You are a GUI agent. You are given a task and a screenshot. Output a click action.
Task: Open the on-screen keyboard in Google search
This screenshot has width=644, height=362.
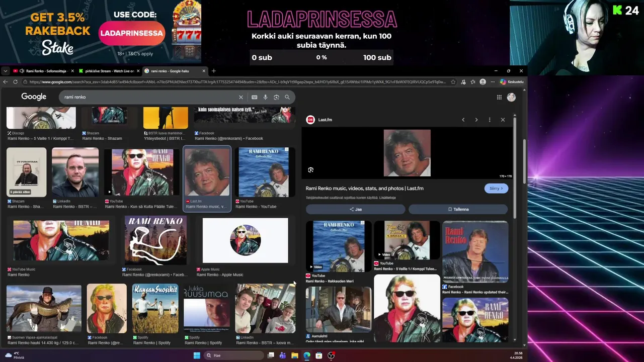254,97
